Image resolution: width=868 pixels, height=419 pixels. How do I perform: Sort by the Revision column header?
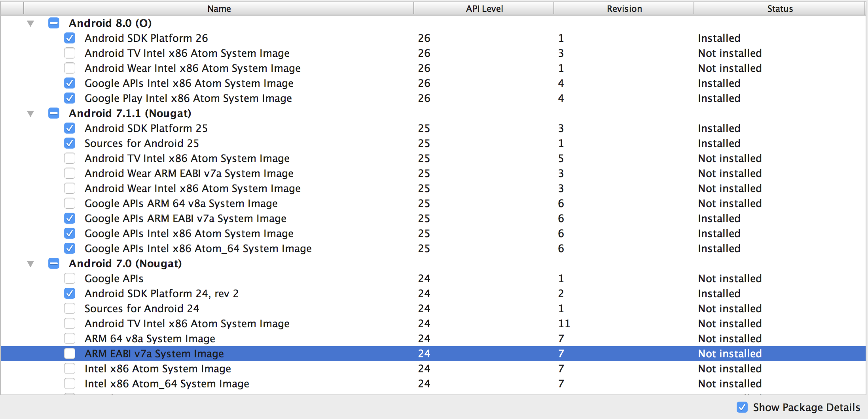click(x=624, y=8)
